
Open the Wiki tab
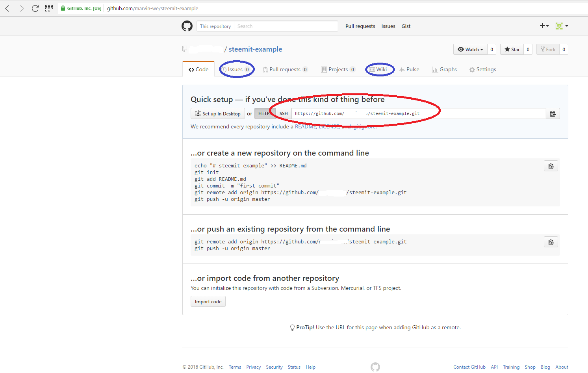tap(378, 69)
